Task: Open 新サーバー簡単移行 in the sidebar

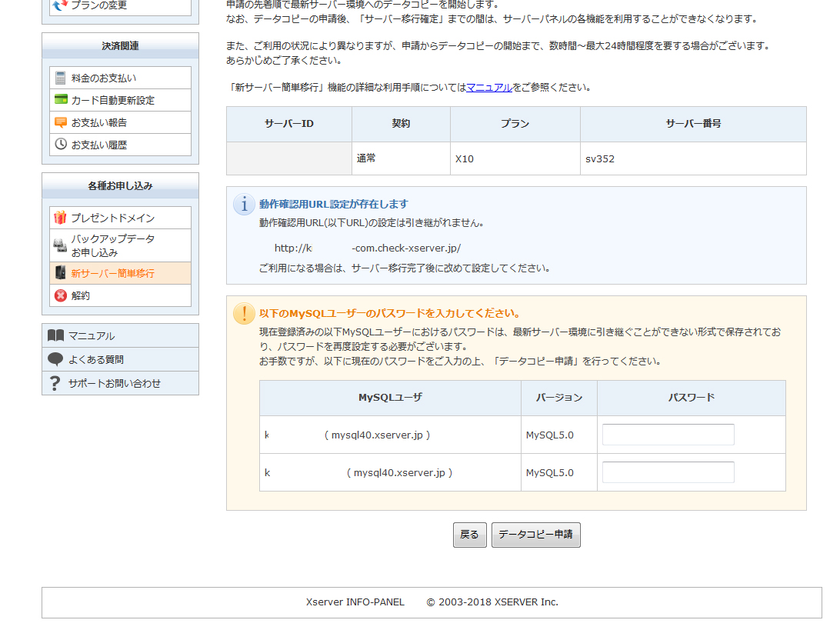Action: click(112, 273)
